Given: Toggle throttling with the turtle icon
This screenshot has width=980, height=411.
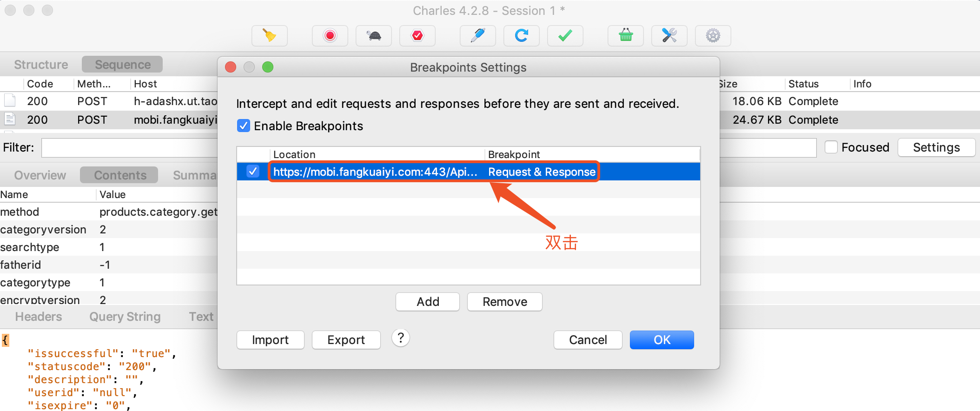Looking at the screenshot, I should pos(374,36).
